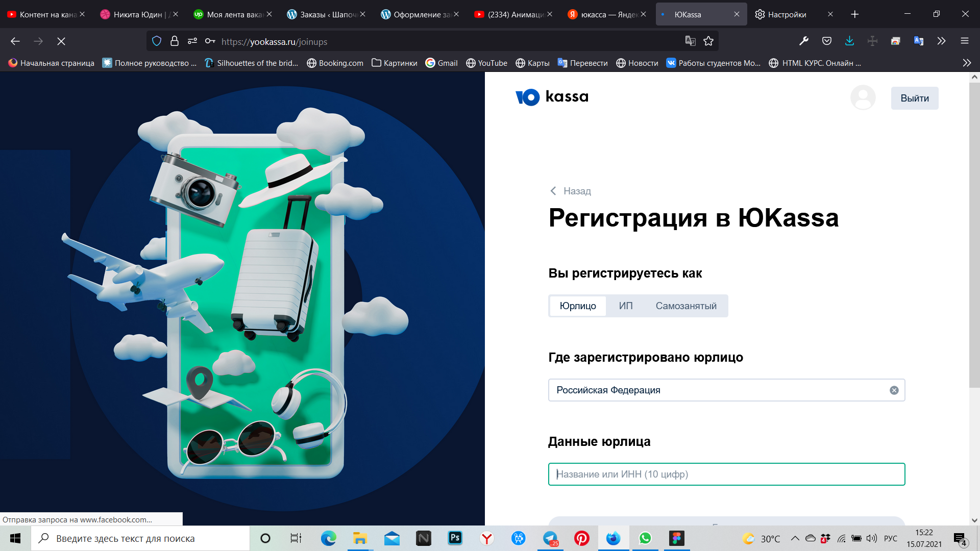This screenshot has height=551, width=980.
Task: Select Юрлицо registration type
Action: [x=578, y=306]
